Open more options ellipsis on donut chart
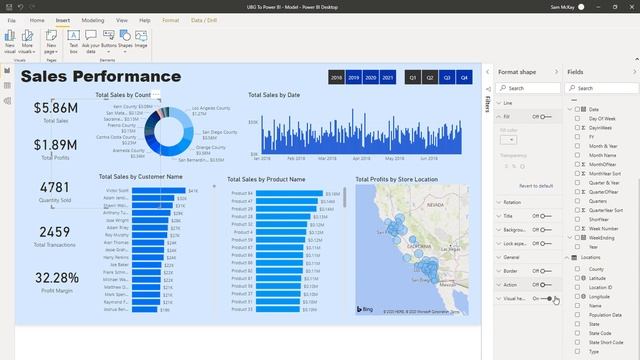 tap(156, 94)
